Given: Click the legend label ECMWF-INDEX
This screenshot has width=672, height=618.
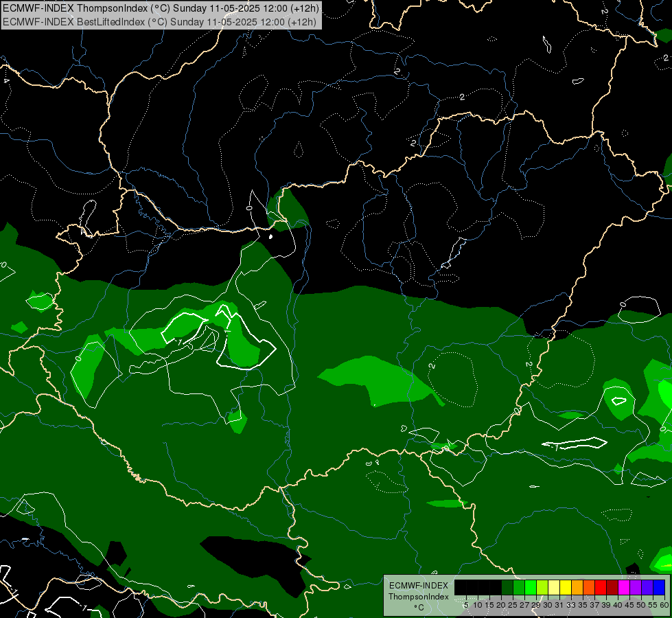Looking at the screenshot, I should point(419,586).
